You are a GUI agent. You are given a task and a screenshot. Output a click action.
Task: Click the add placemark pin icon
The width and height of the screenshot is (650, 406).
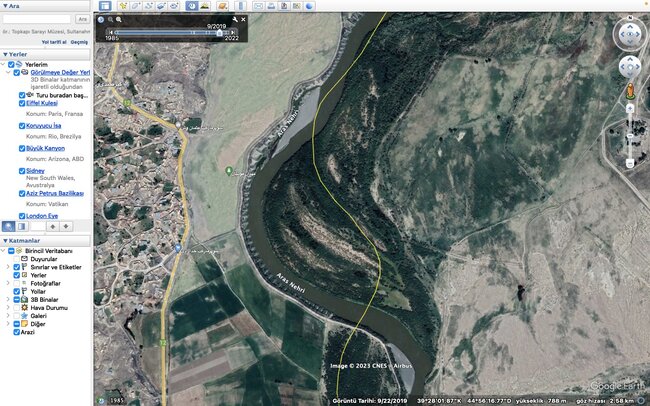[x=123, y=6]
